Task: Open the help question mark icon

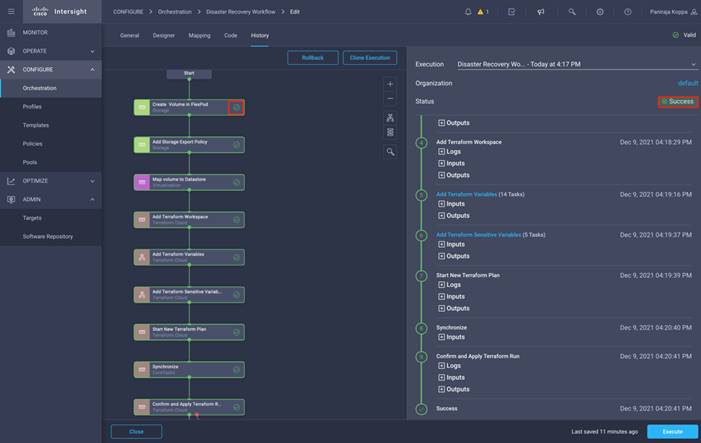Action: tap(628, 12)
